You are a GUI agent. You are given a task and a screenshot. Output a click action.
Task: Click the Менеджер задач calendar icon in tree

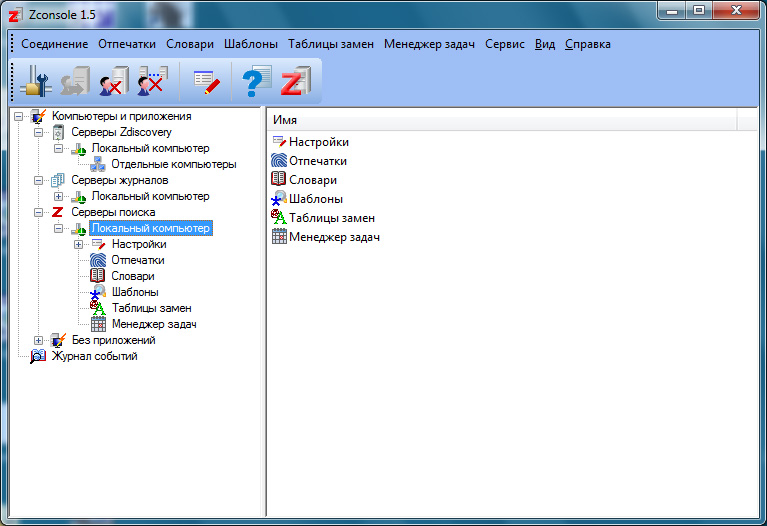[98, 324]
